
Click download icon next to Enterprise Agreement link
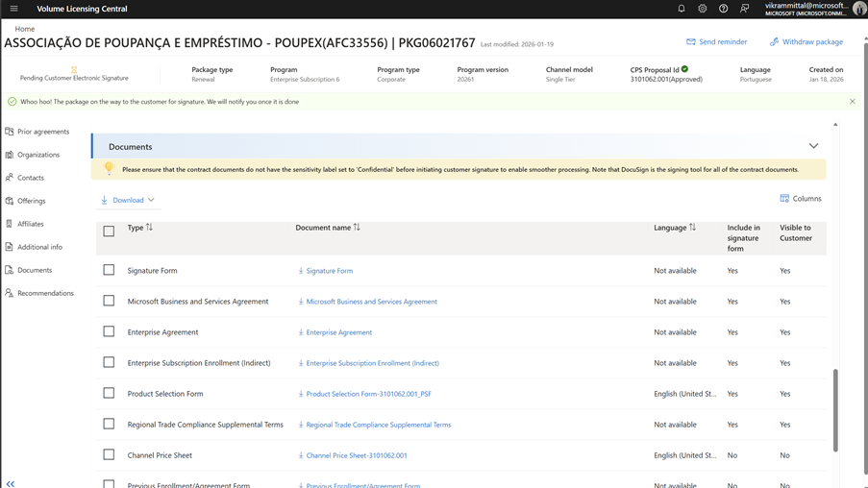click(301, 332)
